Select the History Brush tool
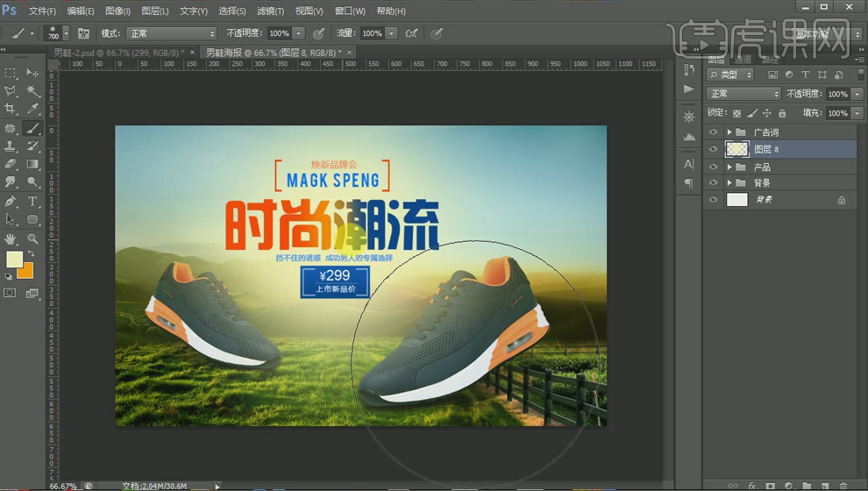Viewport: 868px width, 491px height. 32,146
